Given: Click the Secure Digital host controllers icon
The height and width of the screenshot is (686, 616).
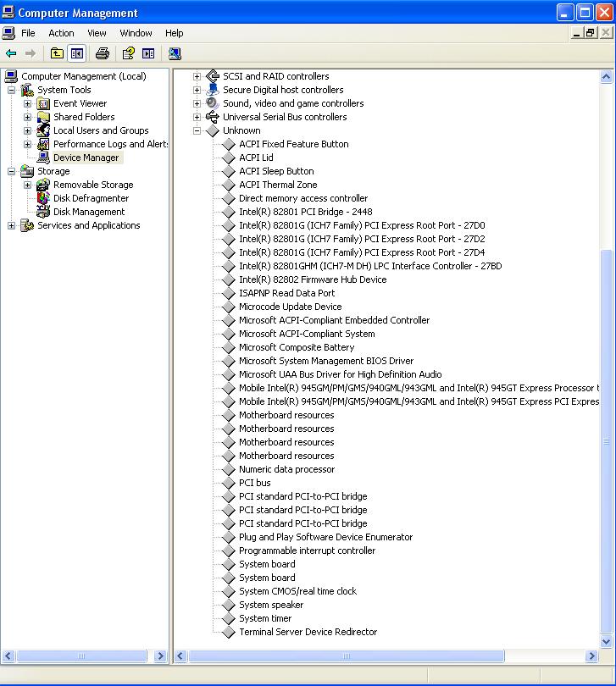Looking at the screenshot, I should point(213,90).
